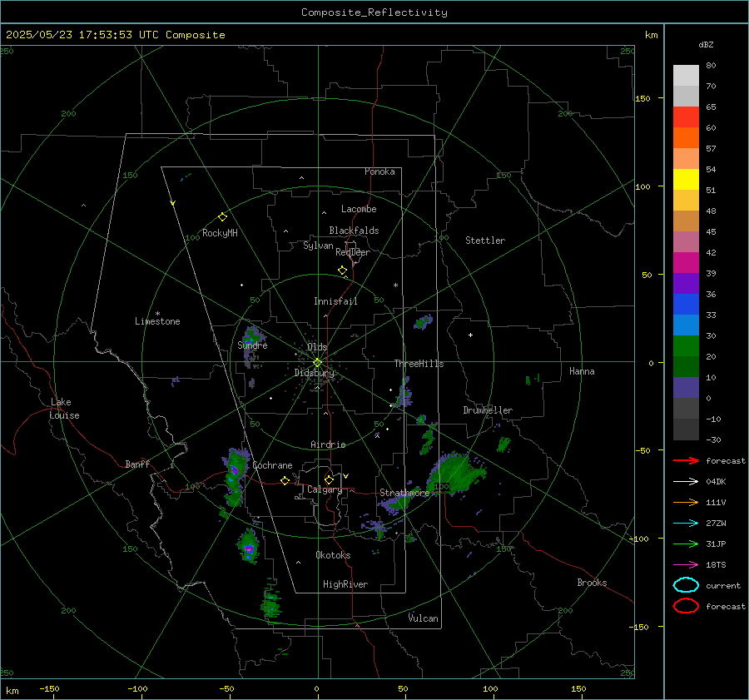749x700 pixels.
Task: Select the Strathmore label
Action: tap(404, 493)
